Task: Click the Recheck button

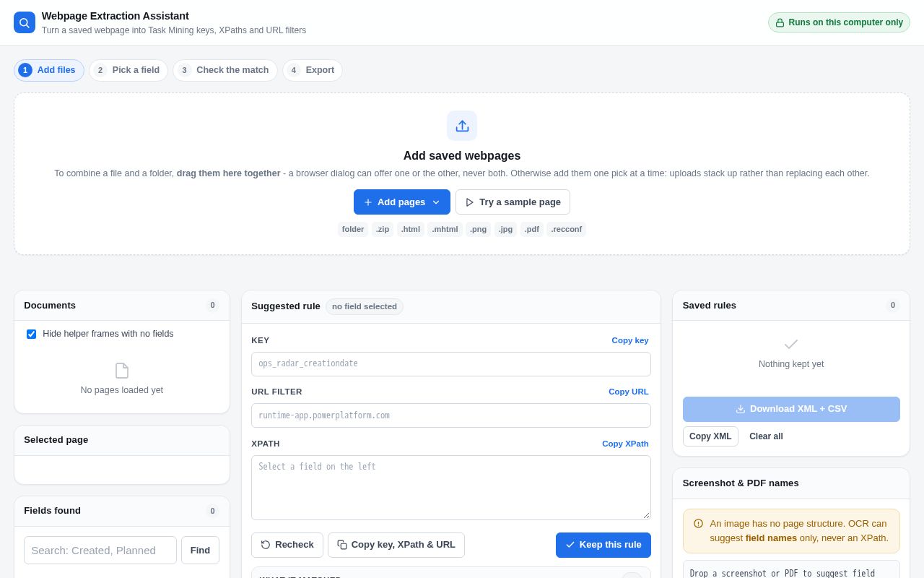Action: coord(287,545)
